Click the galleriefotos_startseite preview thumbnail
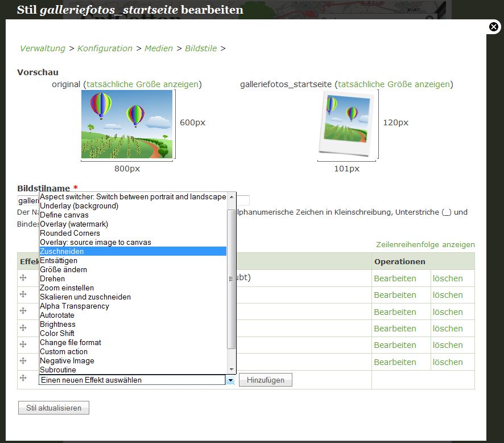This screenshot has width=504, height=443. coord(348,122)
